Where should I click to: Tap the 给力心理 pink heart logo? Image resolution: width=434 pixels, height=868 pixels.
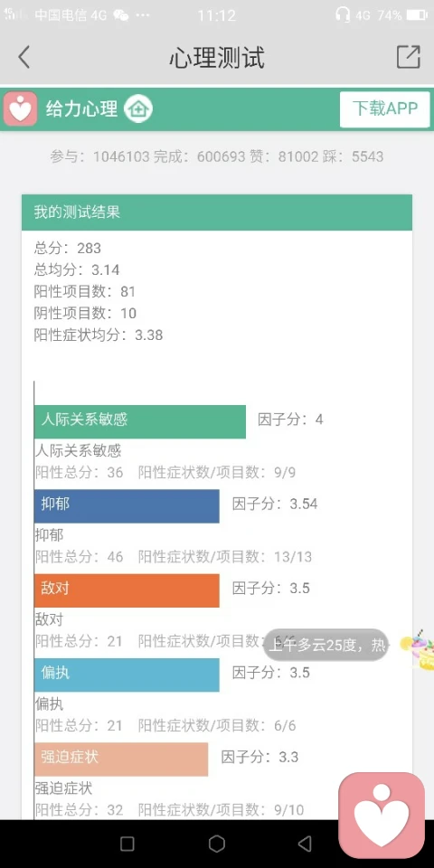pyautogui.click(x=21, y=109)
